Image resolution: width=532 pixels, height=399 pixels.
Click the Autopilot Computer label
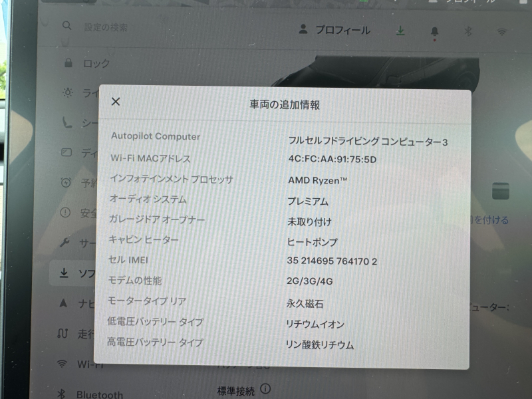(x=156, y=136)
